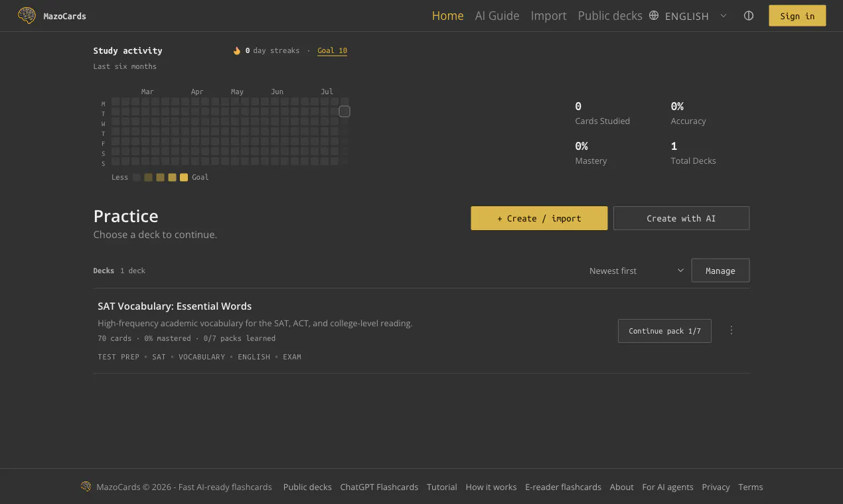The width and height of the screenshot is (843, 504).
Task: Expand the ENGLISH language dropdown chevron
Action: click(x=724, y=16)
